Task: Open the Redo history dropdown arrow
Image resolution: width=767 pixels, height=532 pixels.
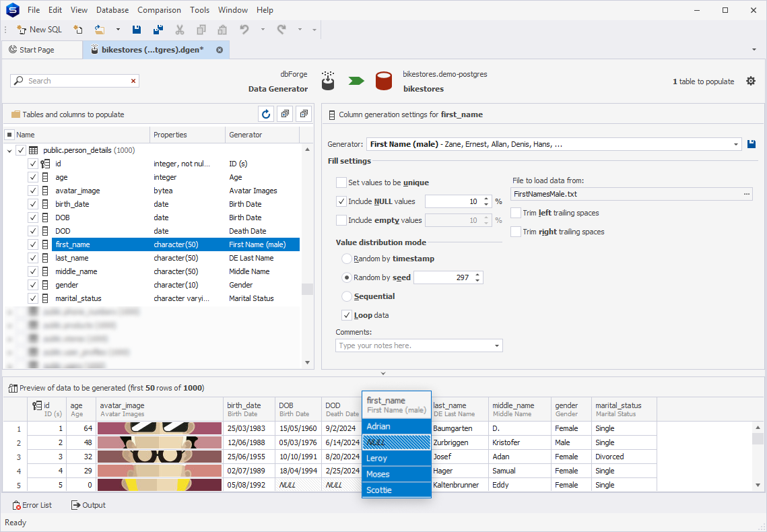Action: click(300, 30)
